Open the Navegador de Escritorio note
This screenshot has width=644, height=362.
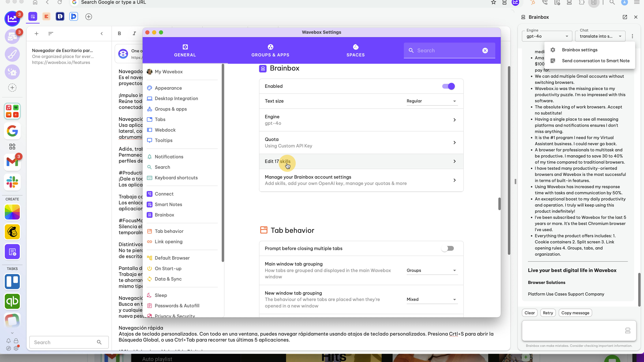69,56
